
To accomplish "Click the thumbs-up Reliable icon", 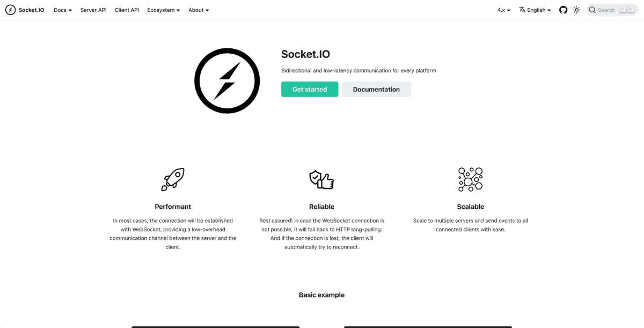I will pyautogui.click(x=321, y=179).
